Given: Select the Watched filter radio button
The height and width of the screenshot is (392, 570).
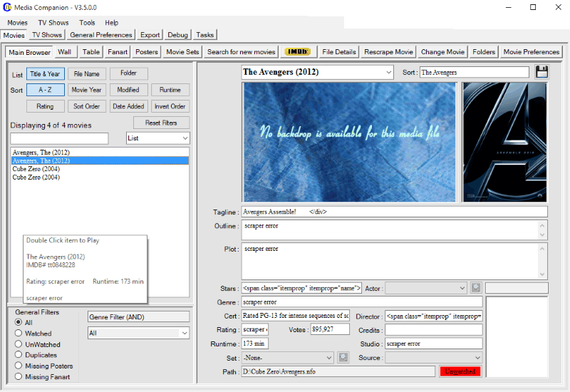Looking at the screenshot, I should pos(19,333).
